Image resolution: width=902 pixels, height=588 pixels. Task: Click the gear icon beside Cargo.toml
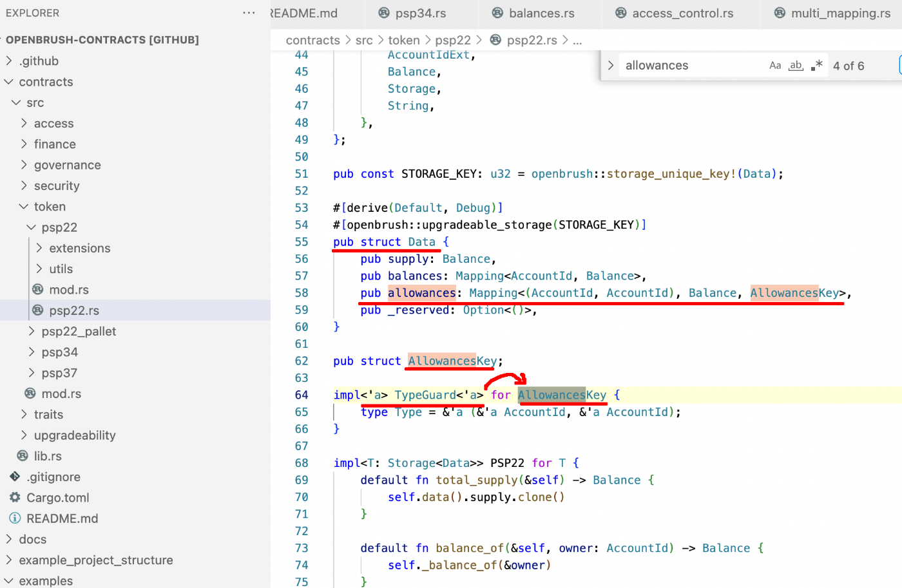point(15,497)
